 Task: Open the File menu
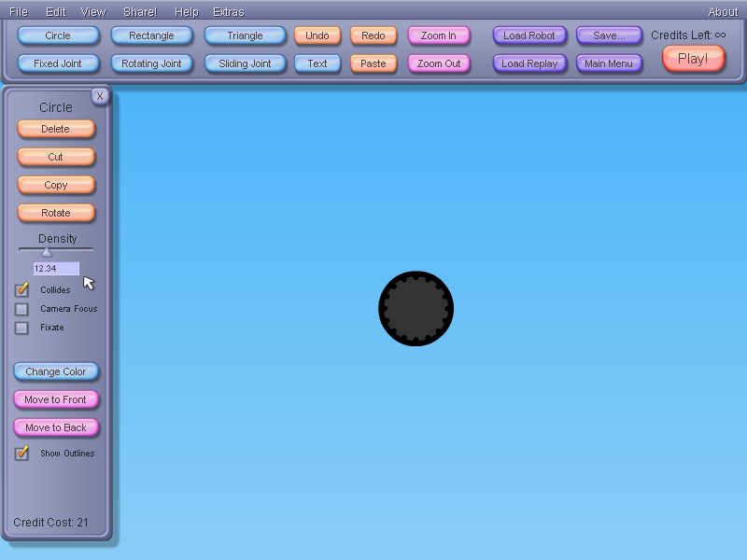pos(19,12)
